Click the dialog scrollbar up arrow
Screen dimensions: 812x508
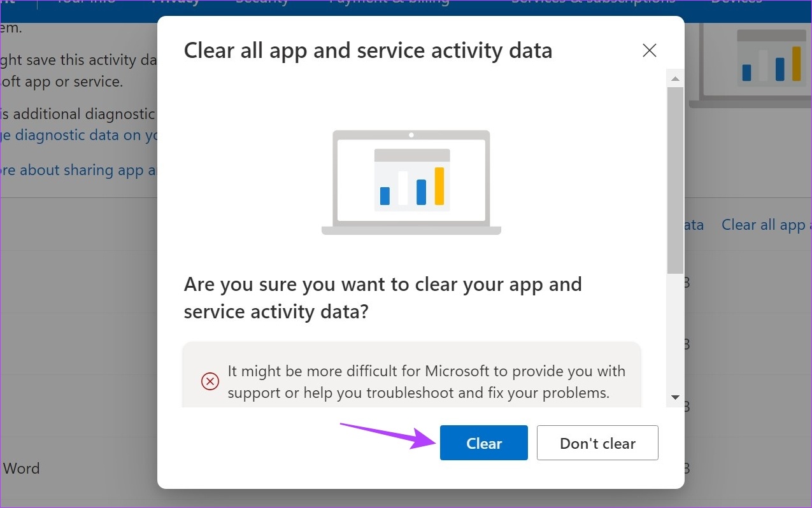click(x=675, y=79)
